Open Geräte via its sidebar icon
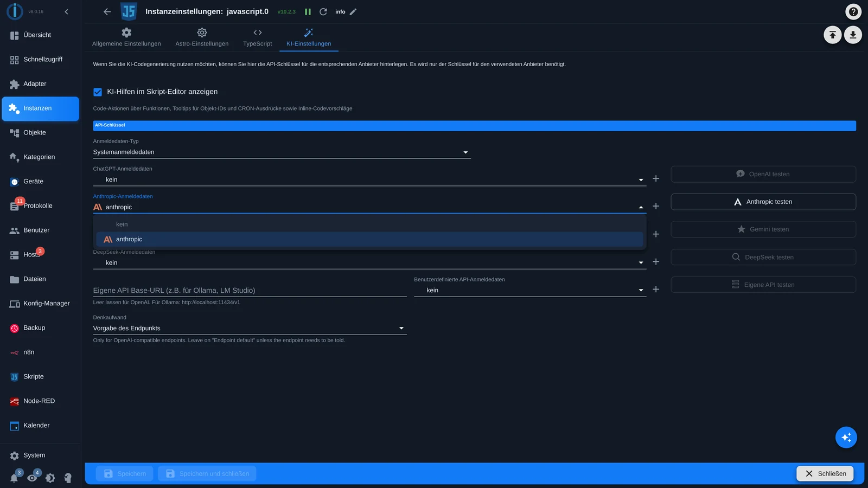Screen dimensions: 868x488 coord(15,182)
